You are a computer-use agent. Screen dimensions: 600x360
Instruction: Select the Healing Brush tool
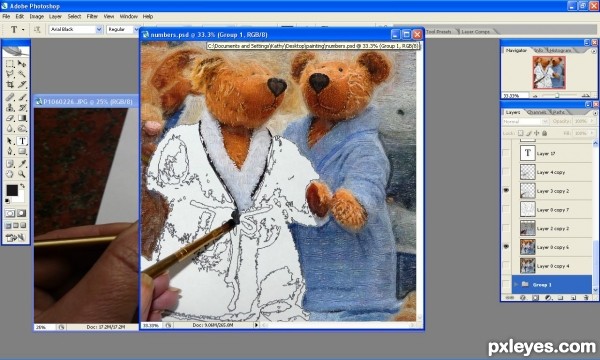tap(10, 97)
